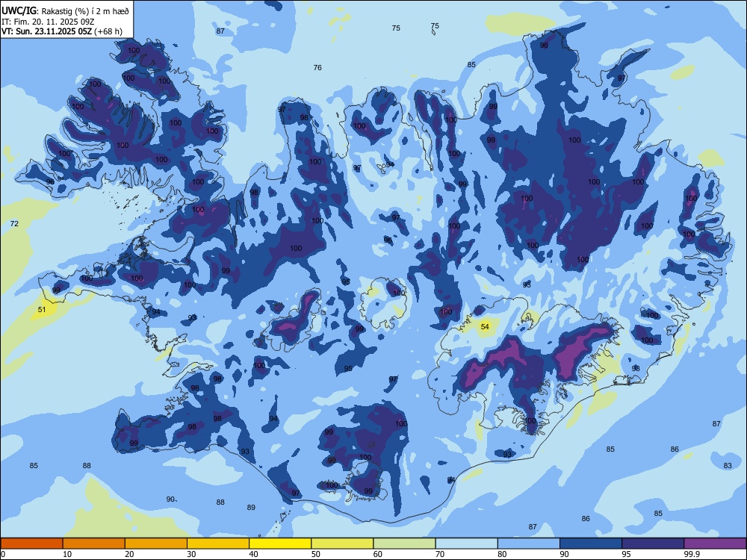Click the 10–20 orange legend swatch
This screenshot has height=560, width=747.
tap(94, 544)
